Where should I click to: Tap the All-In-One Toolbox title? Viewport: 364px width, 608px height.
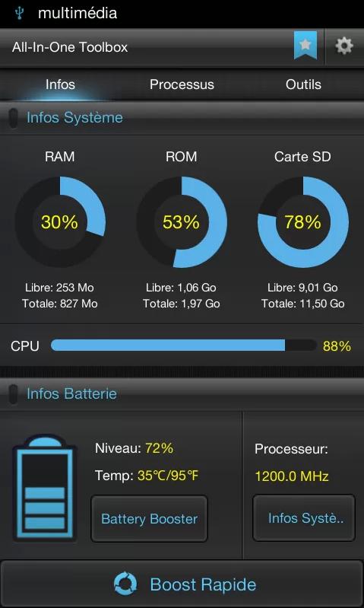coord(70,47)
